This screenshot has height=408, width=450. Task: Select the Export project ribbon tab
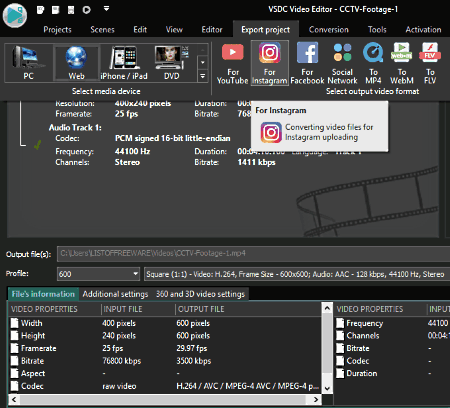pyautogui.click(x=266, y=30)
